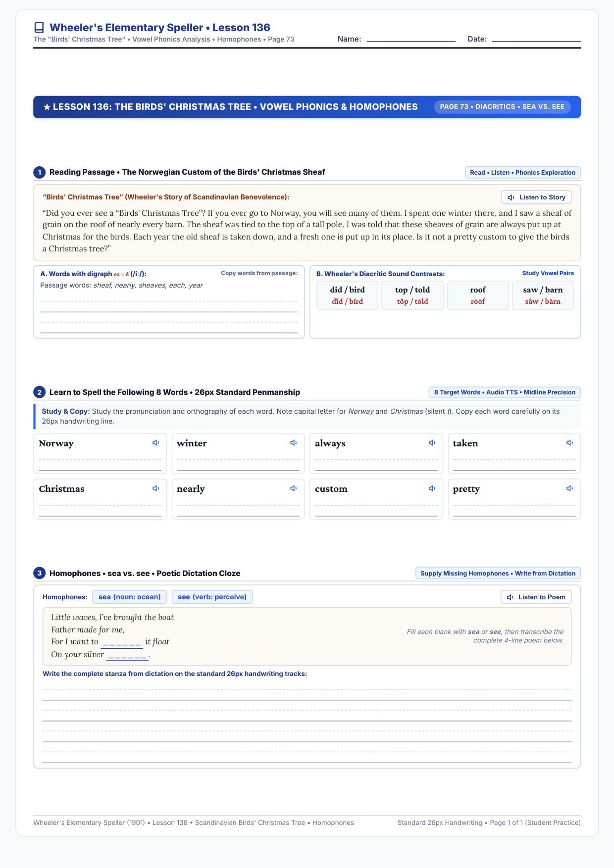This screenshot has height=868, width=614.
Task: Click the 'Study Vowel Pairs' link
Action: coord(548,273)
